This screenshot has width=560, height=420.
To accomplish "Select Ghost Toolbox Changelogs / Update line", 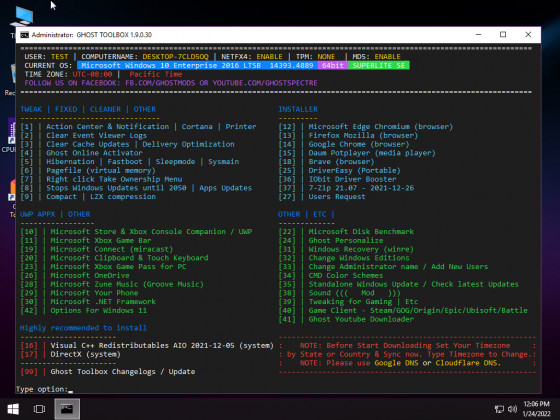I will 108,372.
